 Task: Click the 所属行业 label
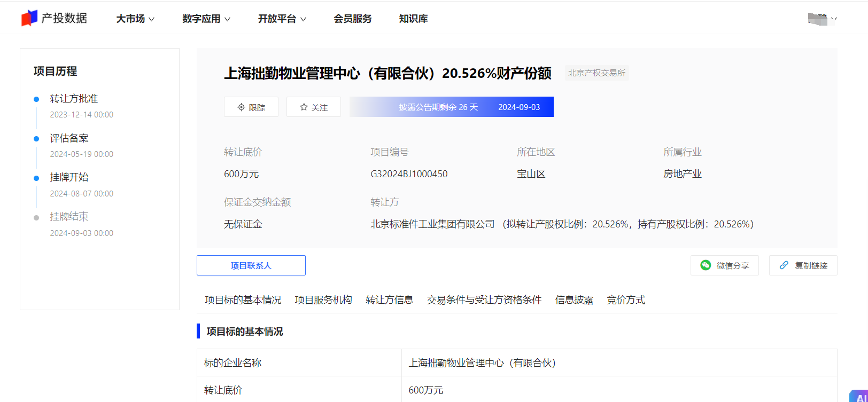pyautogui.click(x=683, y=152)
